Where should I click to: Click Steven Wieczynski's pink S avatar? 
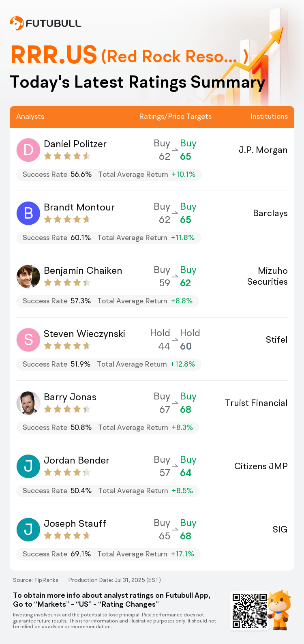28,340
